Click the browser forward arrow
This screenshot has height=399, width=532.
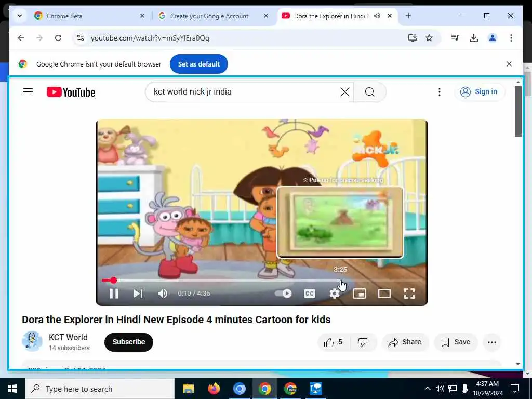39,38
